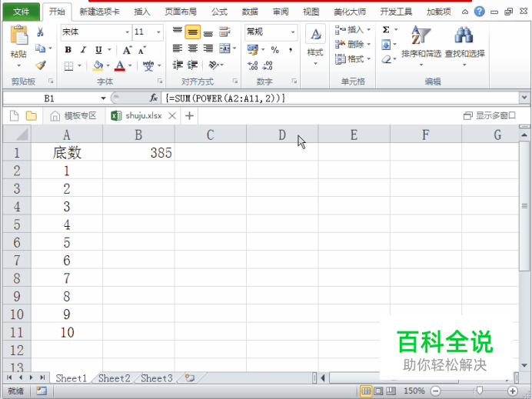
Task: Click the Increase Font Size icon
Action: click(x=127, y=50)
